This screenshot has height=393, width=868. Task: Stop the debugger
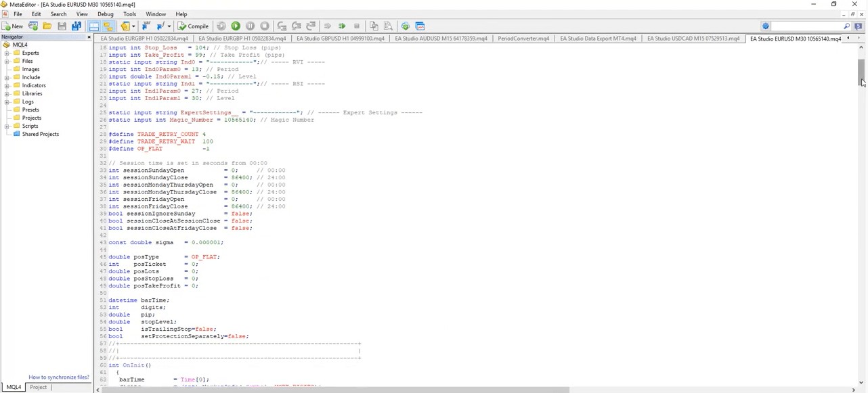coord(265,26)
